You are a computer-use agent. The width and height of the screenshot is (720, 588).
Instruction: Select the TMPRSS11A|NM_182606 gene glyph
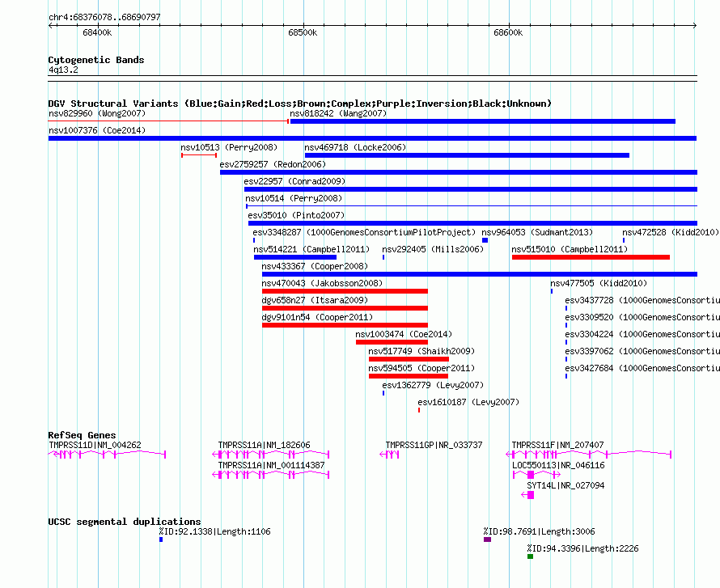pyautogui.click(x=271, y=455)
